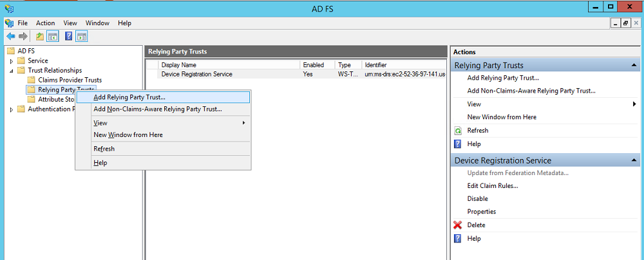644x260 pixels.
Task: Click Edit Claim Rules in Actions pane
Action: [x=493, y=186]
